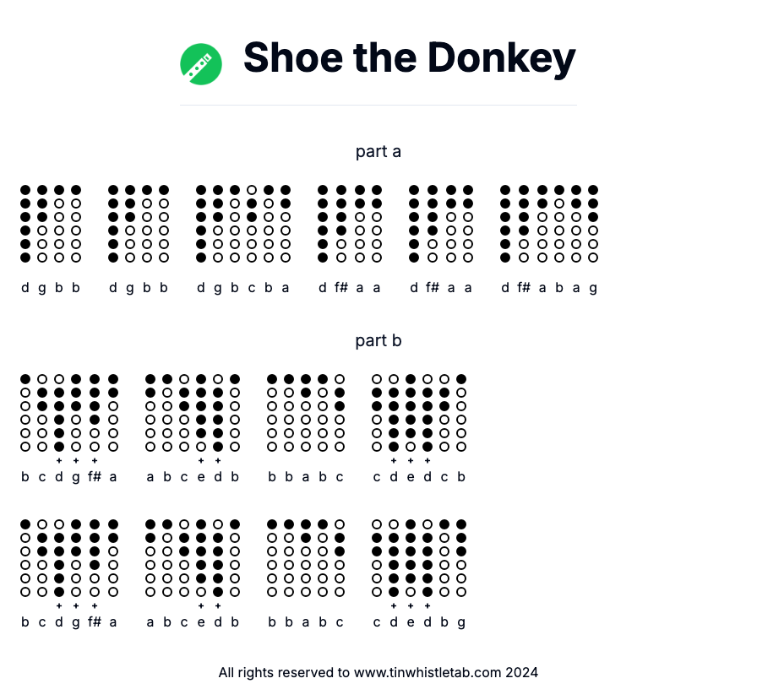The image size is (757, 700).
Task: Open the www.tinwhistletab.com footer link
Action: [428, 673]
